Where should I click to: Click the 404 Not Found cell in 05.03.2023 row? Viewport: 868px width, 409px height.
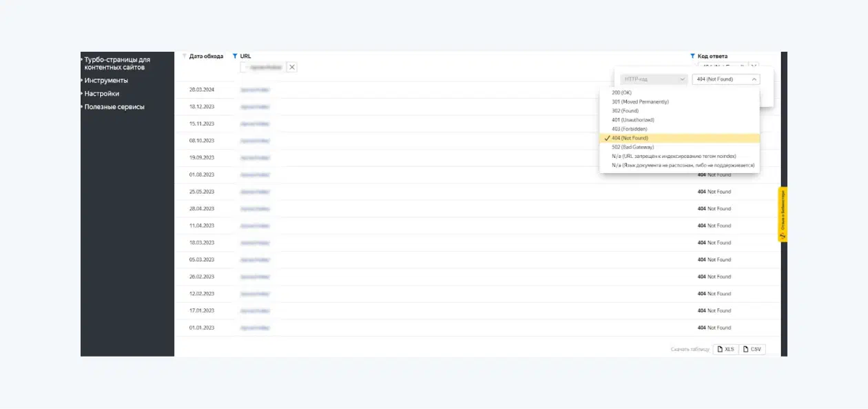click(714, 259)
